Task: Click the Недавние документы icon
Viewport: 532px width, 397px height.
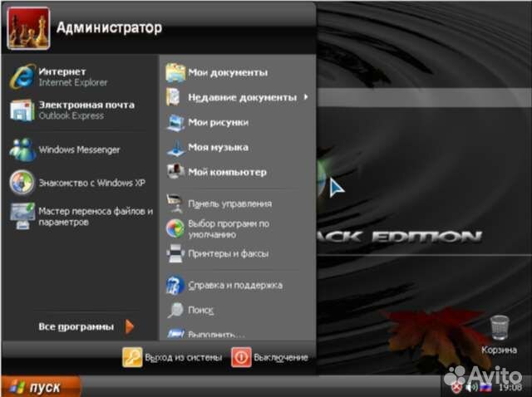Action: coord(174,97)
